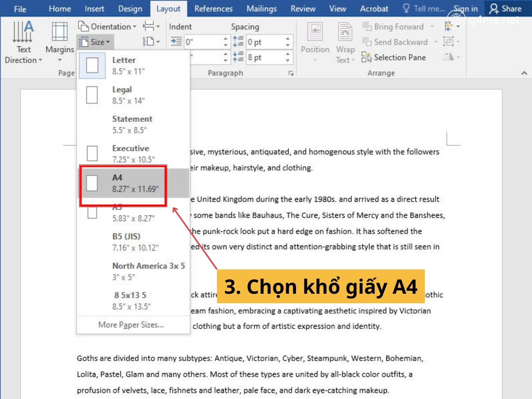Switch to the References tab
532x399 pixels.
pyautogui.click(x=213, y=9)
